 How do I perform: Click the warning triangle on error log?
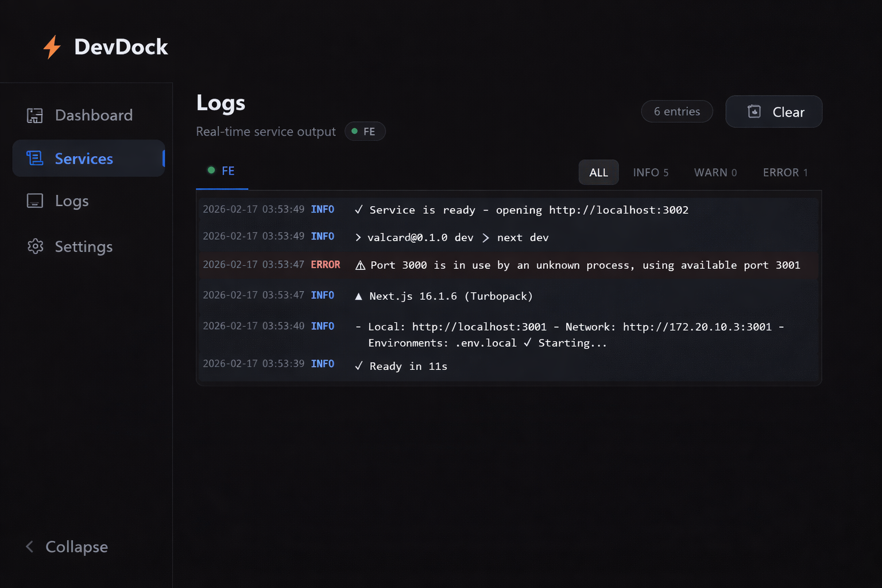point(360,265)
